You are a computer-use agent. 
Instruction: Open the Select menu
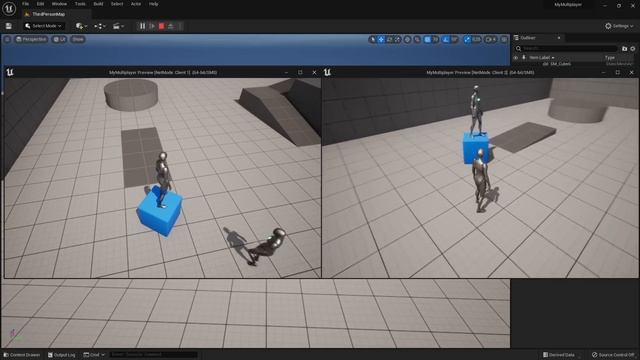click(117, 4)
